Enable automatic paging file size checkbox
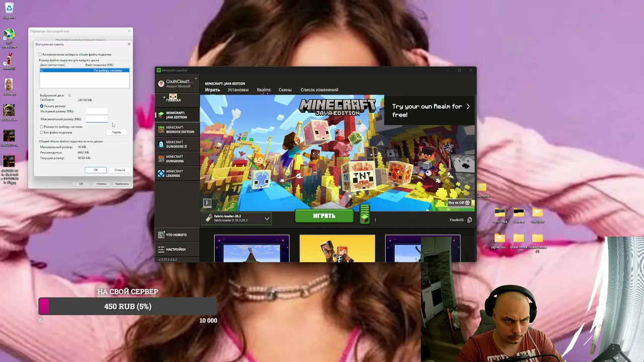Screen dimensions: 644x362 tap(40, 54)
